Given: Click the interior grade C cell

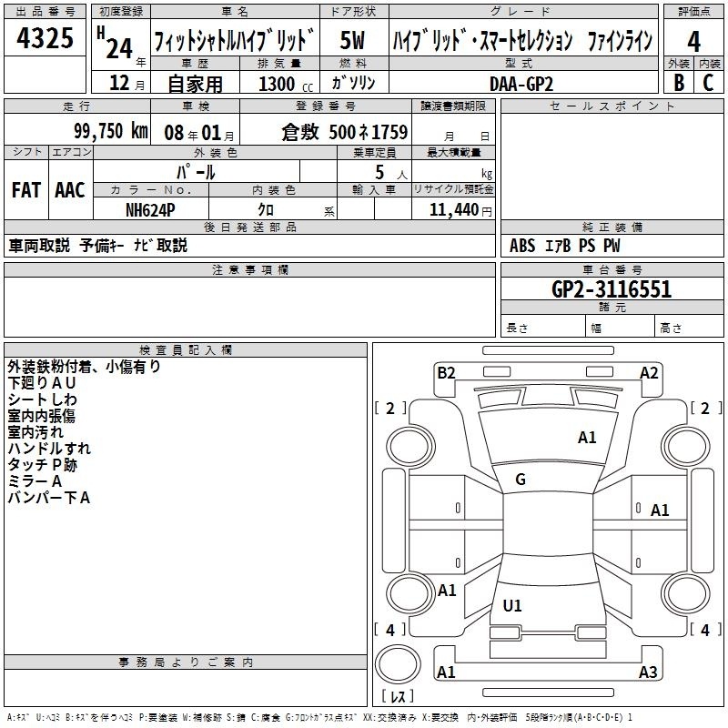Looking at the screenshot, I should click(709, 82).
